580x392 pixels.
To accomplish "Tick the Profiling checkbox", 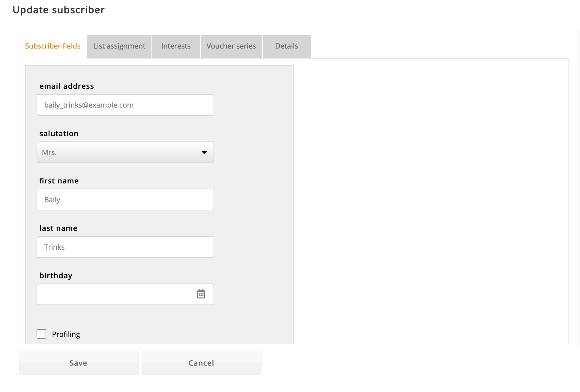I will coord(41,334).
